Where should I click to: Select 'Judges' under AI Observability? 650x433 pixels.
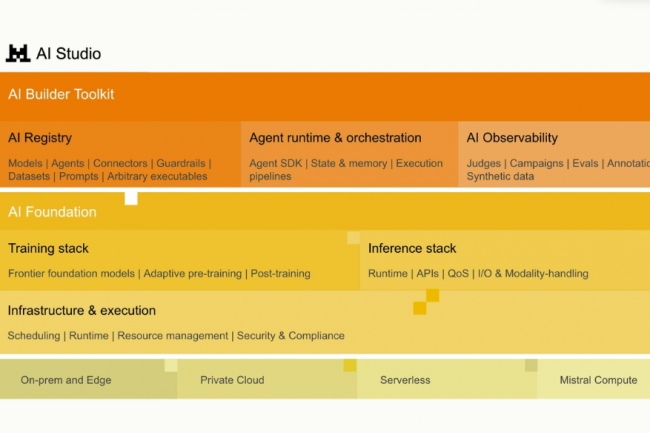[484, 163]
